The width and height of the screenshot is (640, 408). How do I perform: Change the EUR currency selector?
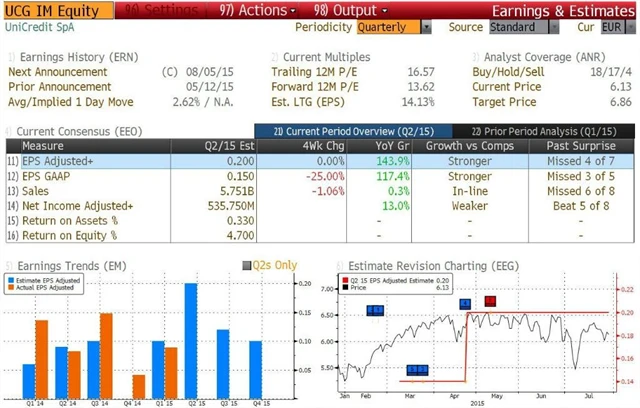tap(613, 27)
